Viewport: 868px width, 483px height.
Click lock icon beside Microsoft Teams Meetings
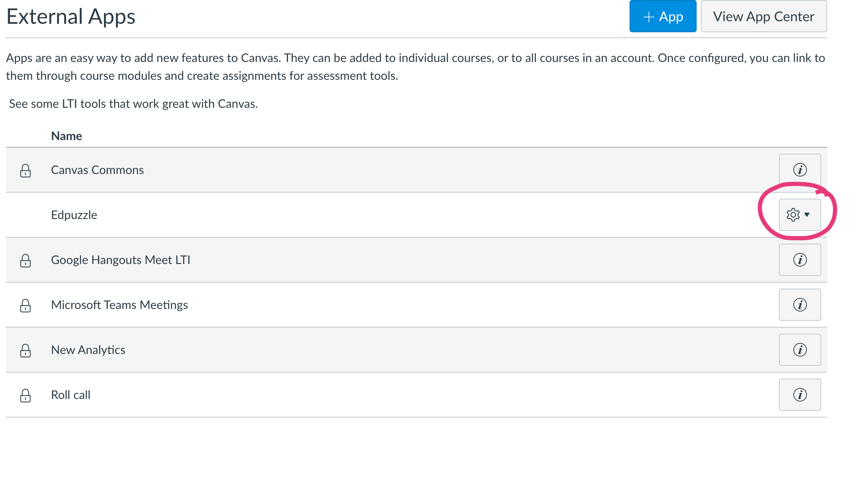(x=25, y=306)
